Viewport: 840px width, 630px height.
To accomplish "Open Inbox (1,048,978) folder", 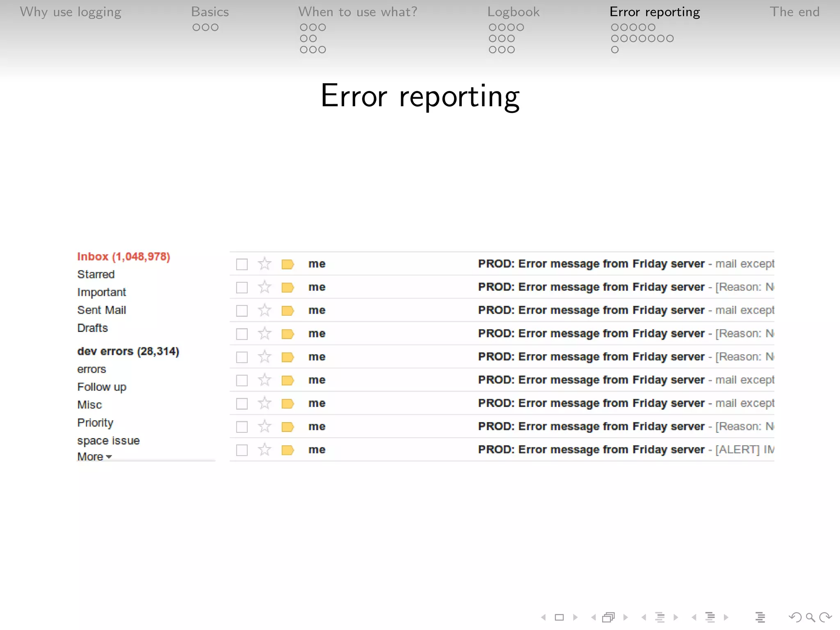I will 123,257.
